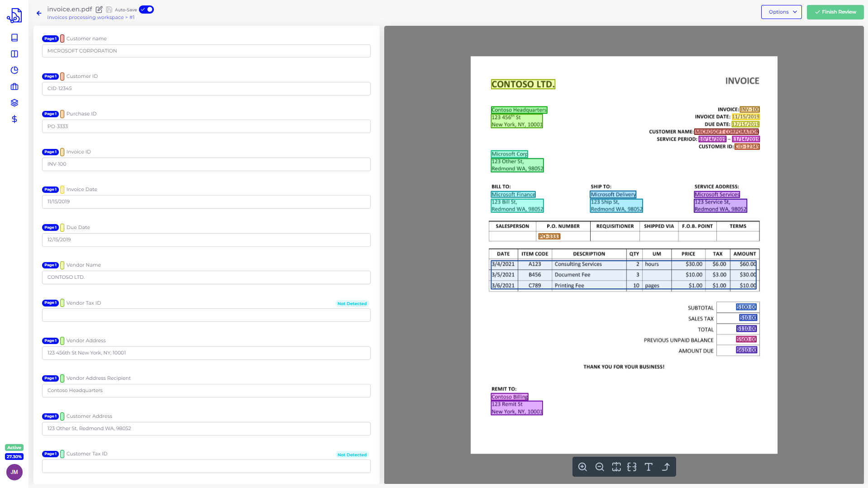Click the Finish Review button

[x=835, y=12]
